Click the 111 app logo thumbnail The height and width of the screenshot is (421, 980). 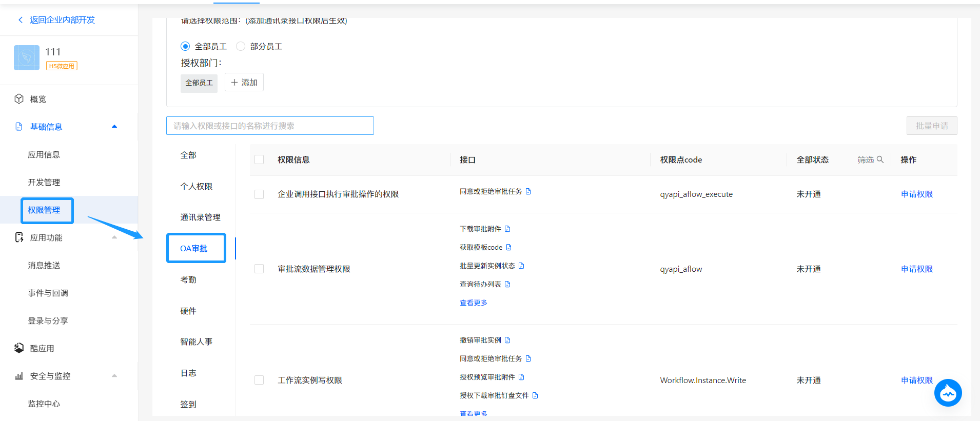pos(27,58)
